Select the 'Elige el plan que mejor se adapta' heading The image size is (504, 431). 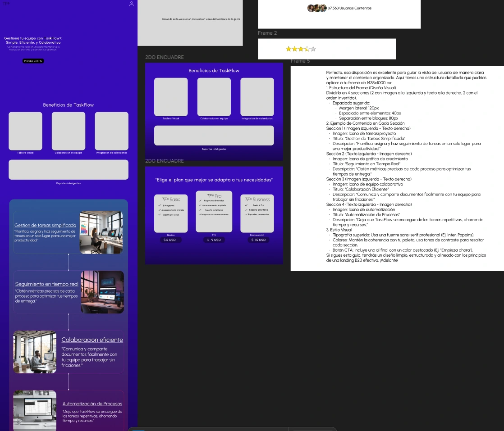(x=214, y=180)
